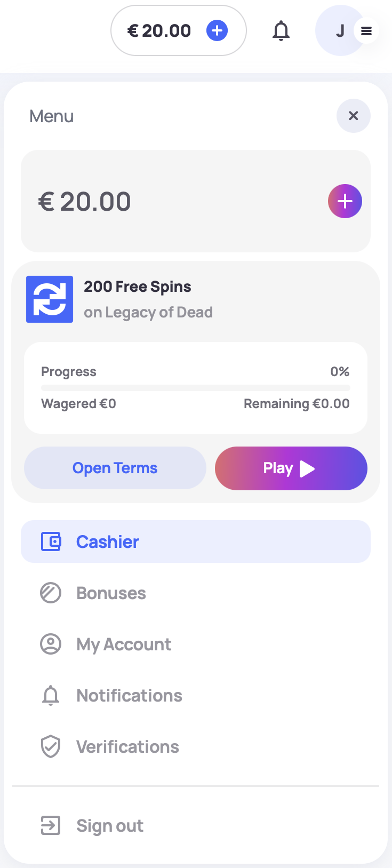Click the Notifications menu item
Image resolution: width=392 pixels, height=868 pixels.
click(129, 695)
